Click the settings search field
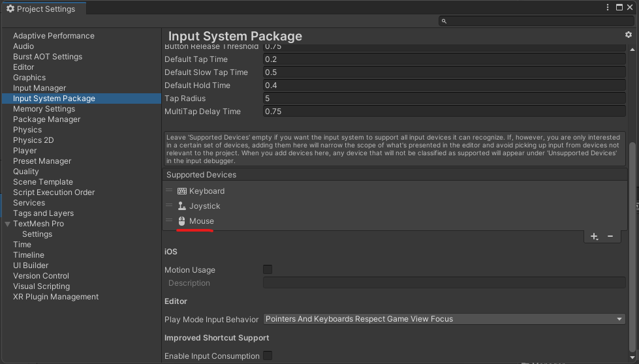This screenshot has width=639, height=364. point(537,21)
